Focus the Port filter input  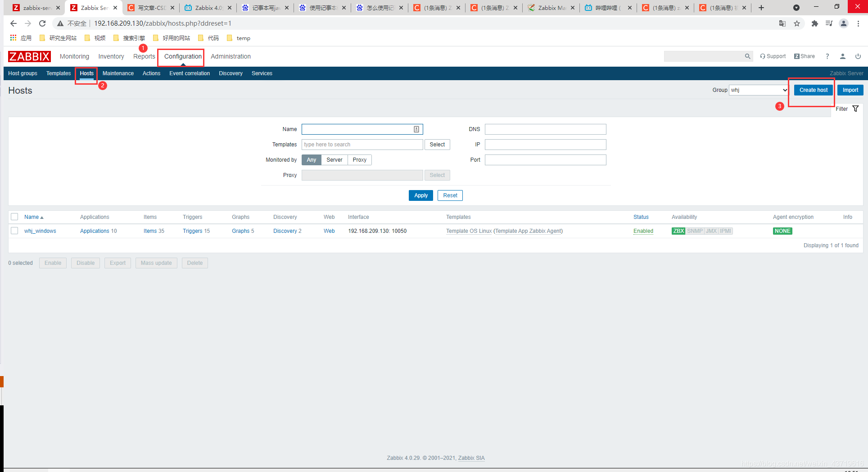click(x=546, y=160)
